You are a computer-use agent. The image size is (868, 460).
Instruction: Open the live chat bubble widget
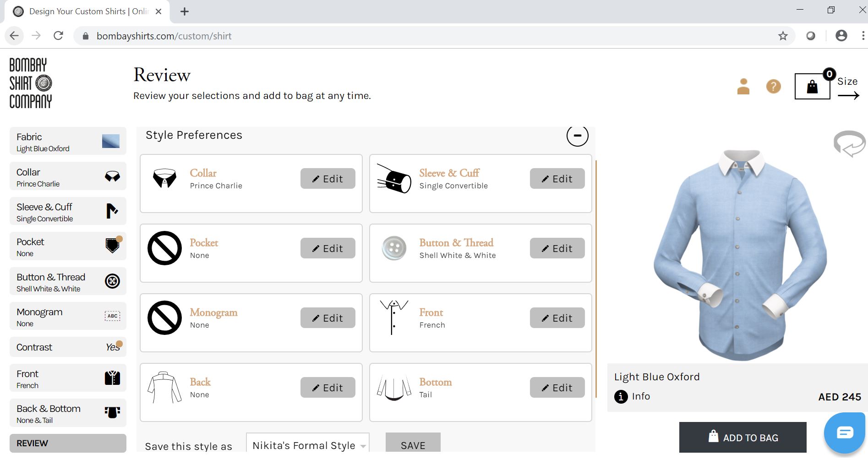(844, 432)
